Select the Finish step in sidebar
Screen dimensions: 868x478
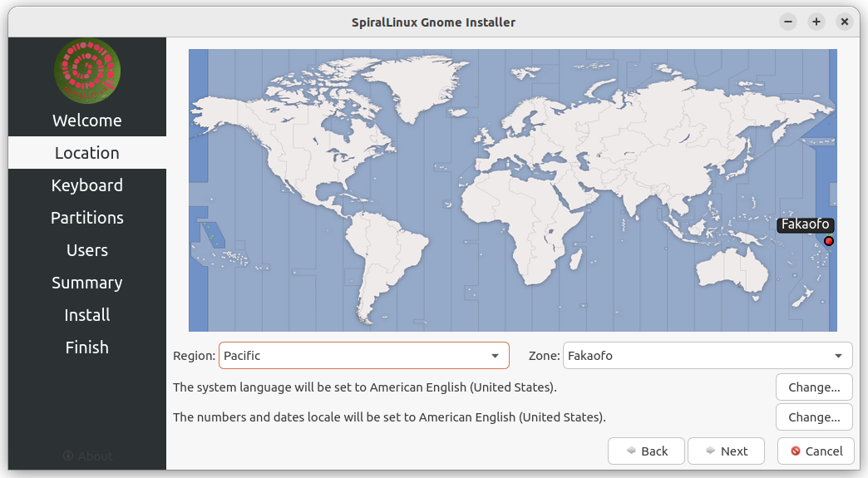(x=87, y=347)
